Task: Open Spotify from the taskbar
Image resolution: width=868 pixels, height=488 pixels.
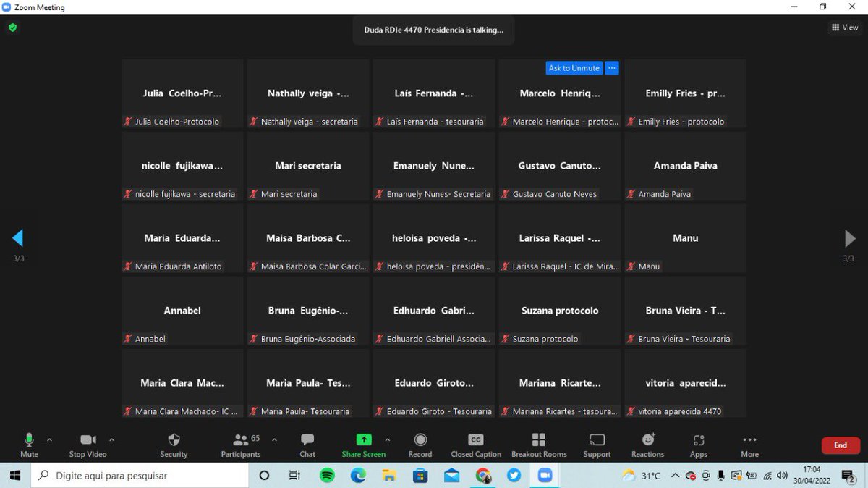Action: [327, 476]
